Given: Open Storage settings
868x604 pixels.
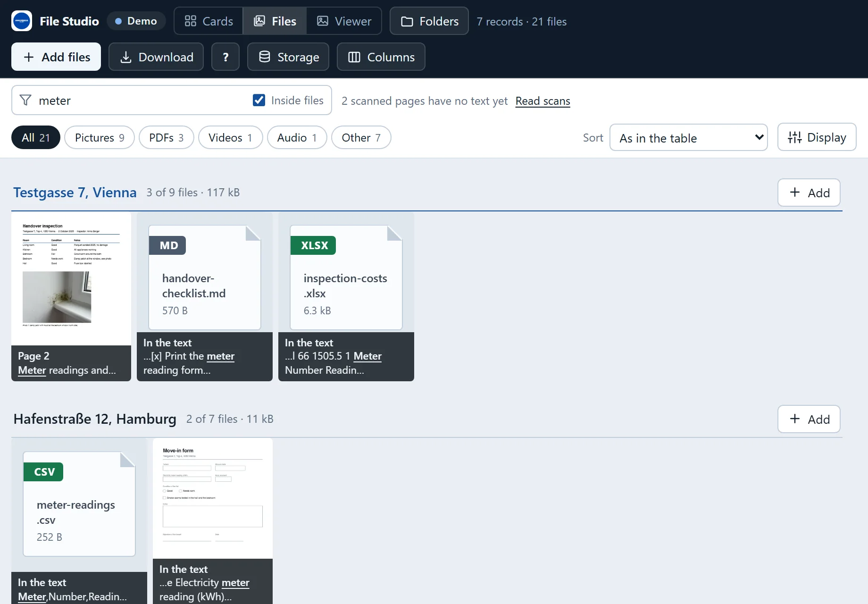Looking at the screenshot, I should pos(288,57).
